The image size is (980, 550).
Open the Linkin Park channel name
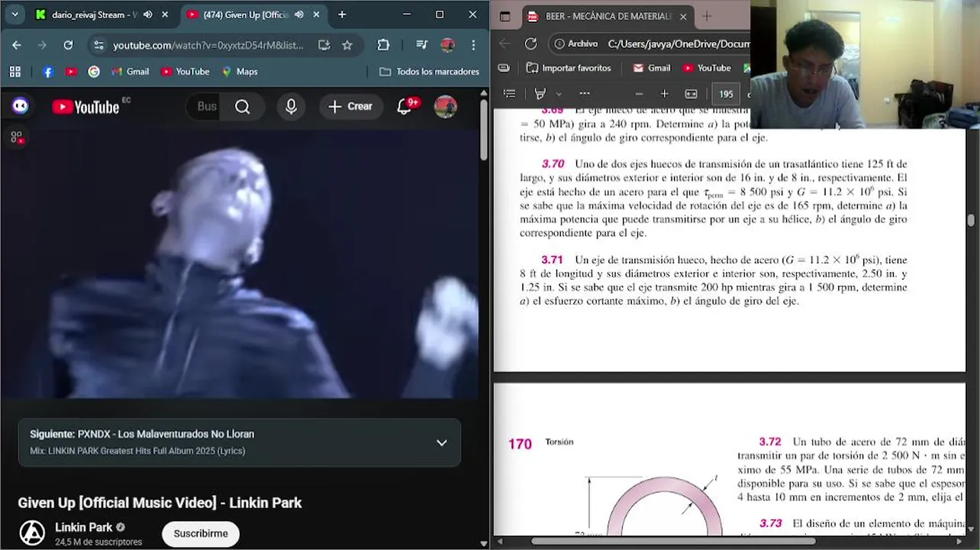click(x=83, y=527)
